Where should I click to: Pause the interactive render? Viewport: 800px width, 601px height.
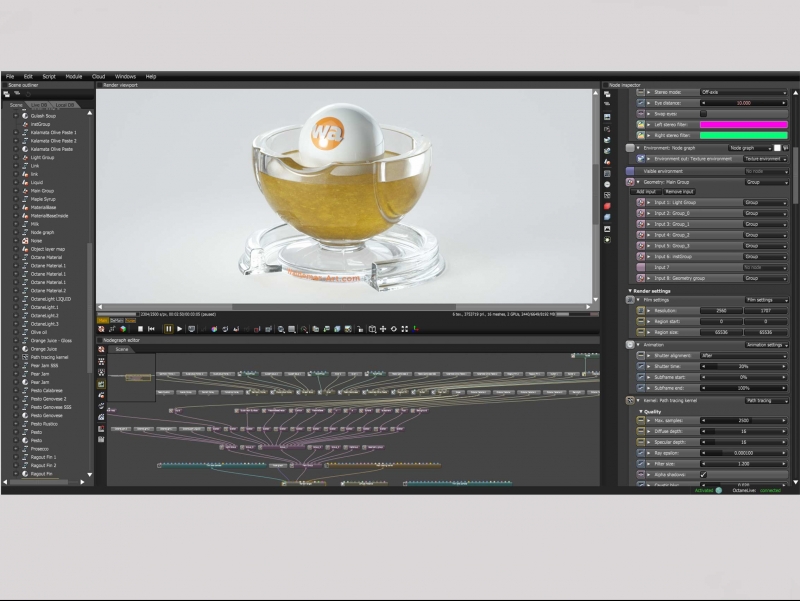(x=168, y=329)
